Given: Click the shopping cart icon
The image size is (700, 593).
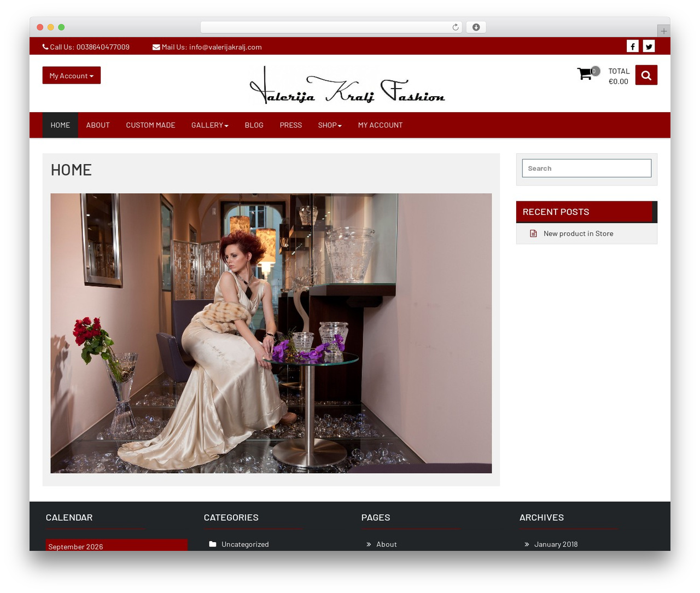Looking at the screenshot, I should (x=585, y=74).
